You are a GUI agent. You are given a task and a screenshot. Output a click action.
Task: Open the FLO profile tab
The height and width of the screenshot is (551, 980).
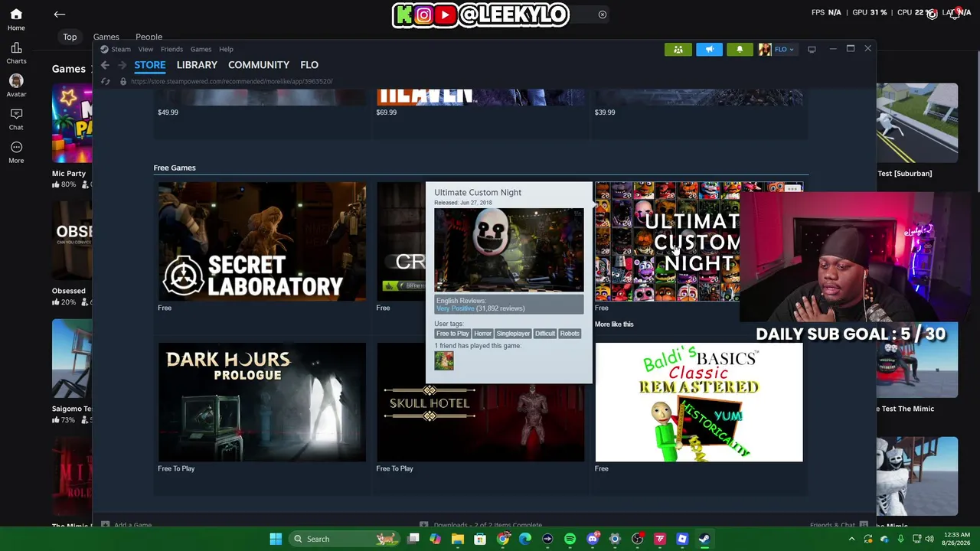tap(309, 65)
